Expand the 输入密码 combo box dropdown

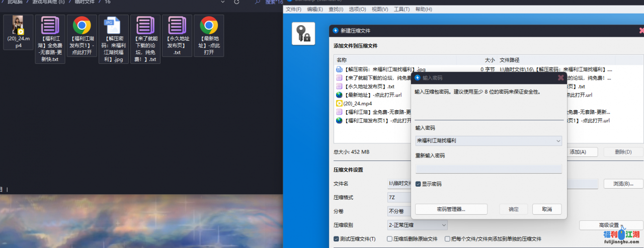(557, 141)
